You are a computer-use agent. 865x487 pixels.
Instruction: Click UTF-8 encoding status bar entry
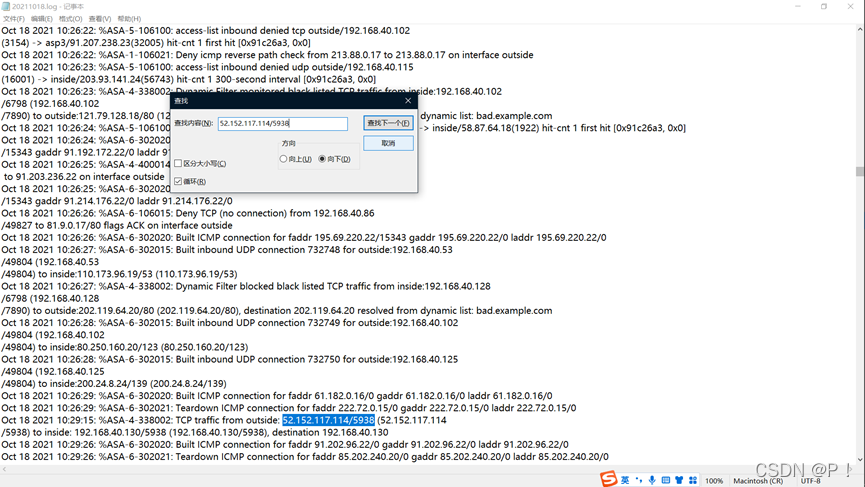click(811, 481)
